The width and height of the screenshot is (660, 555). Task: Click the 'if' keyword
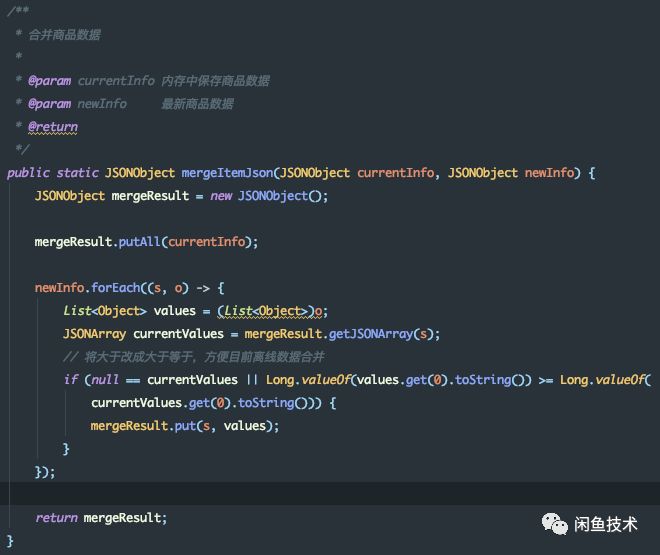[x=71, y=380]
